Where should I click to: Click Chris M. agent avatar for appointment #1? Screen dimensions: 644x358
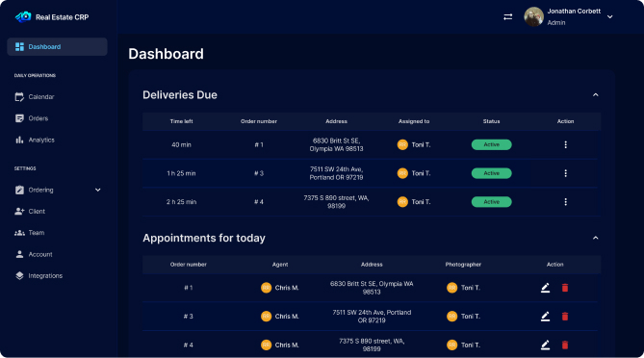pyautogui.click(x=266, y=288)
